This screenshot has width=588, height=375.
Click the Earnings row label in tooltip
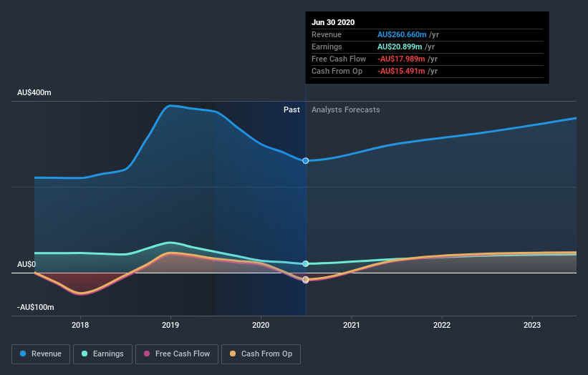click(327, 47)
